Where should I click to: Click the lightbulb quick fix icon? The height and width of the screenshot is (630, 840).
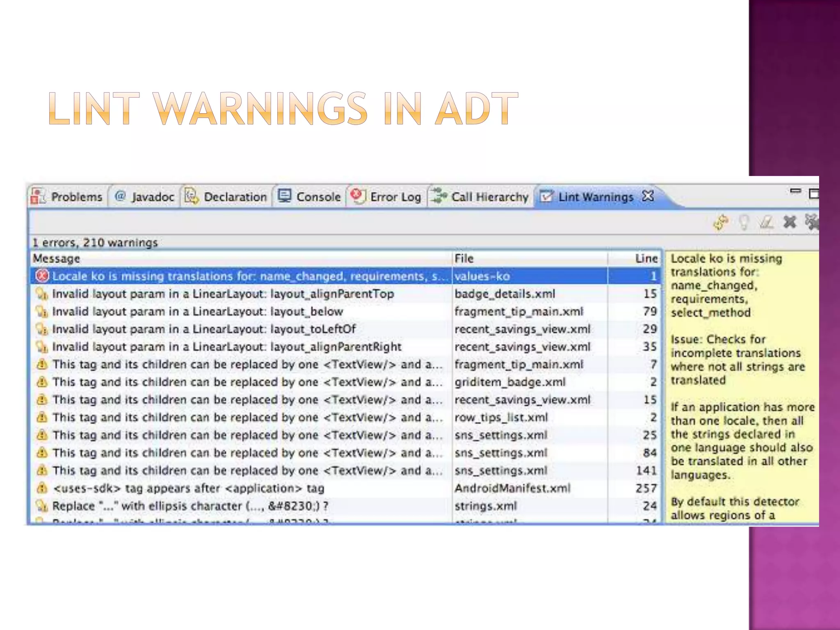pos(744,223)
